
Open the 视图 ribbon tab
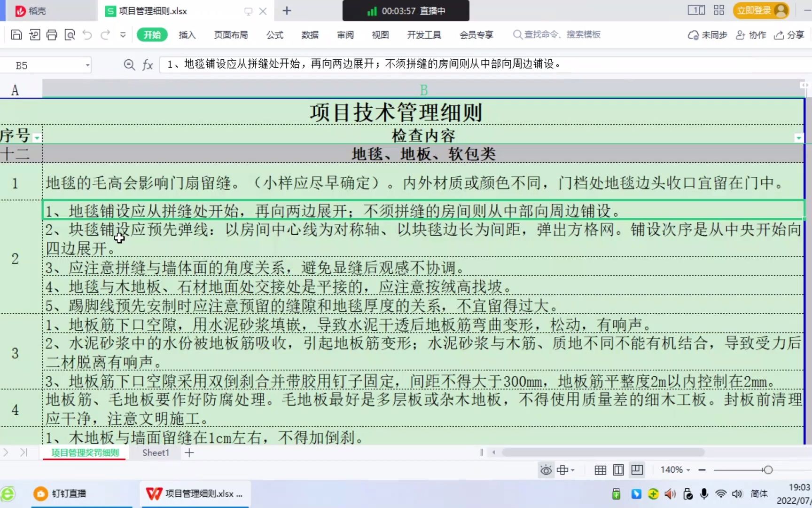pyautogui.click(x=380, y=35)
